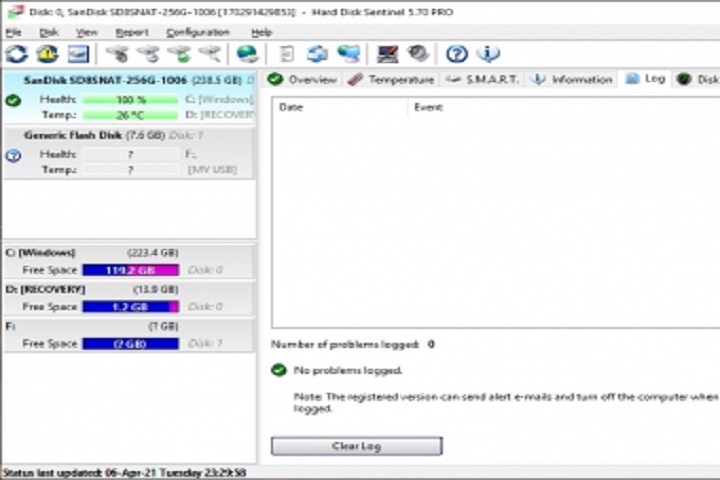Screen dimensions: 720x480
Task: Expand the View menu
Action: coord(87,32)
